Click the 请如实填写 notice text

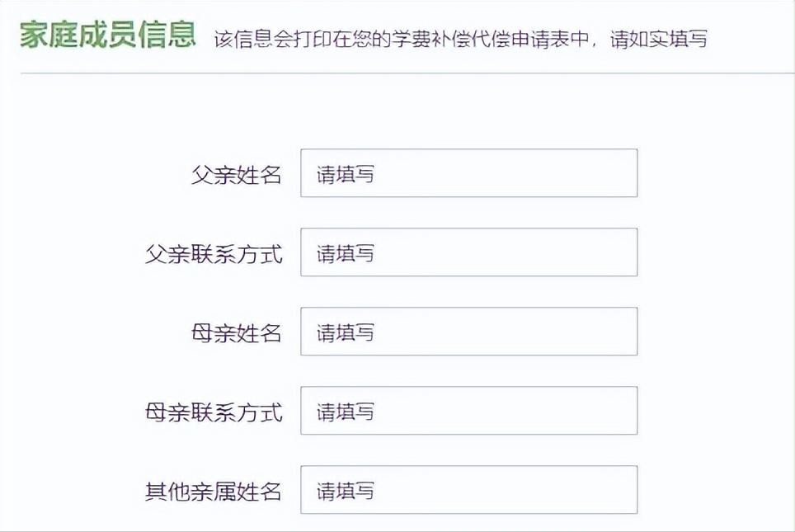658,39
